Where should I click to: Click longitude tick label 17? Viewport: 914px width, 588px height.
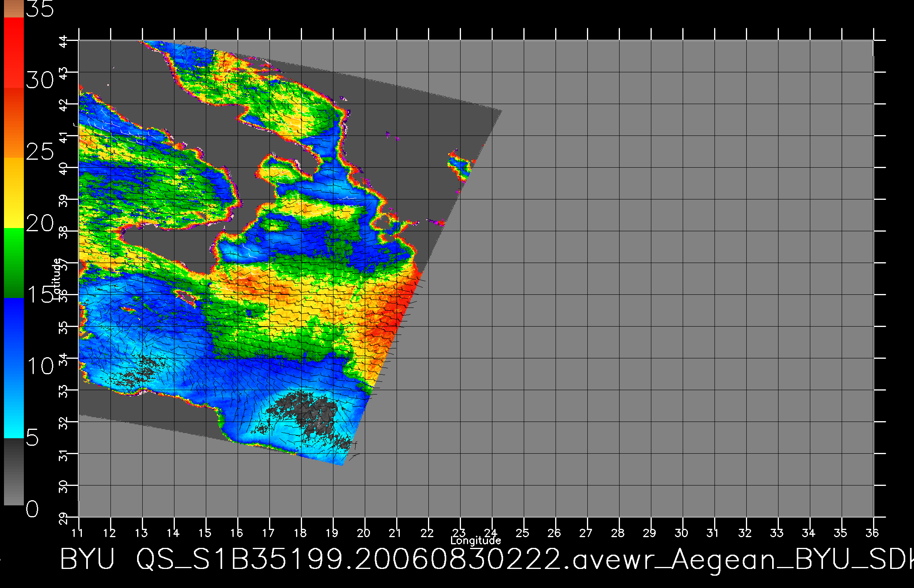tap(268, 533)
